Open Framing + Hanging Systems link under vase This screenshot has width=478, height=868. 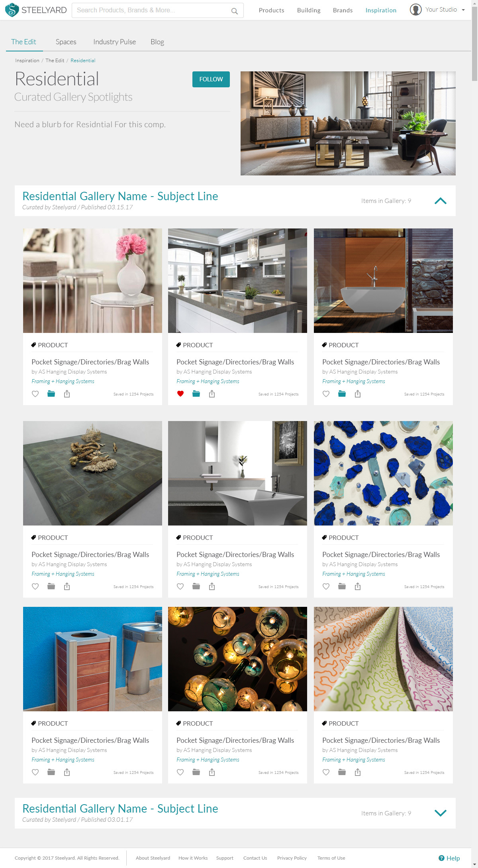(63, 381)
